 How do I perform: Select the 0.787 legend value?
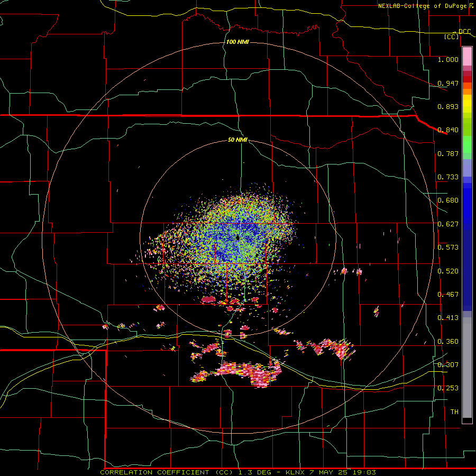click(x=448, y=153)
